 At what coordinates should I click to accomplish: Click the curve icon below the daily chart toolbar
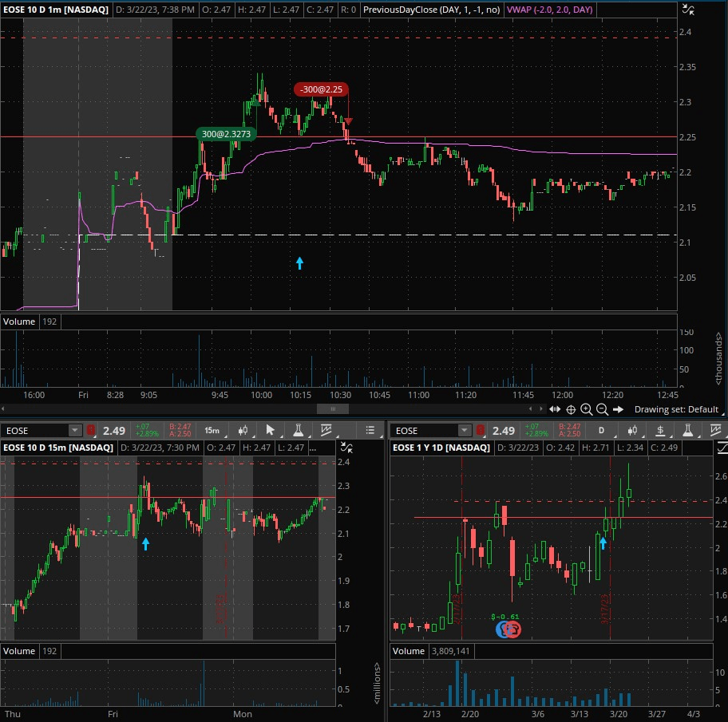click(722, 448)
